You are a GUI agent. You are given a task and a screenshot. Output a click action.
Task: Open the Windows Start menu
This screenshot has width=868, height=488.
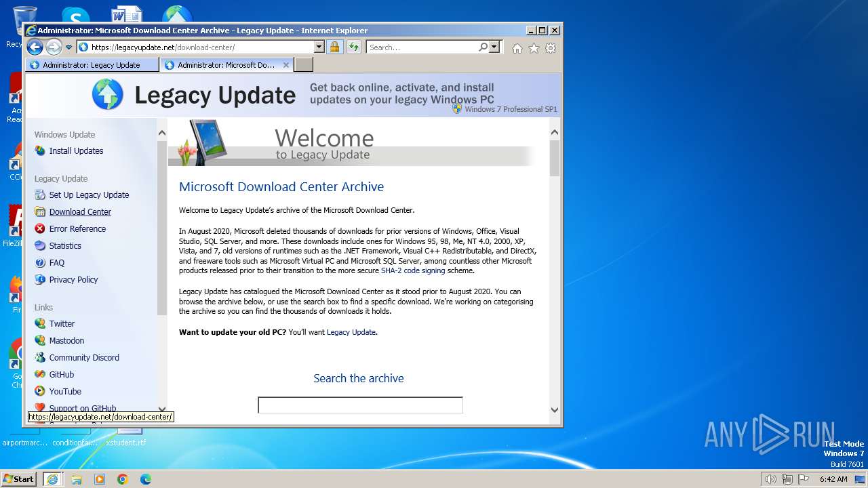coord(19,479)
